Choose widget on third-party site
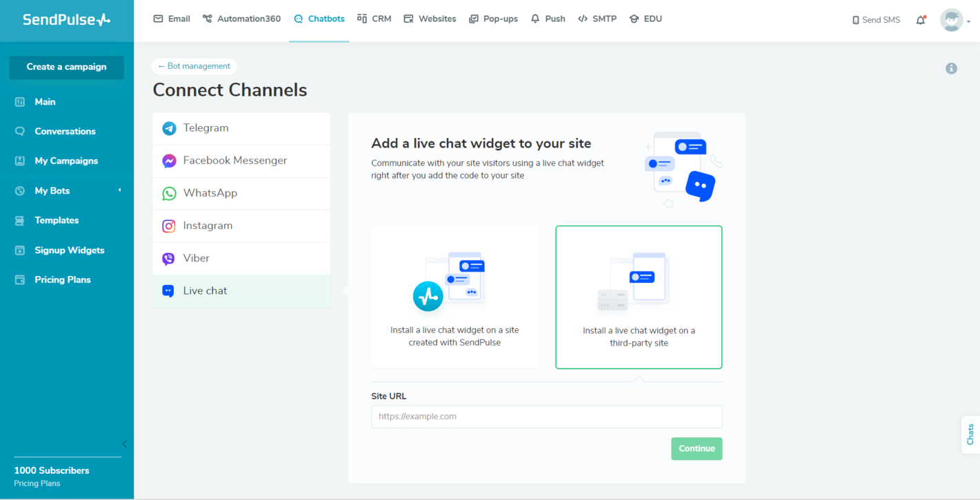Screen dimensions: 980x500 [639, 297]
